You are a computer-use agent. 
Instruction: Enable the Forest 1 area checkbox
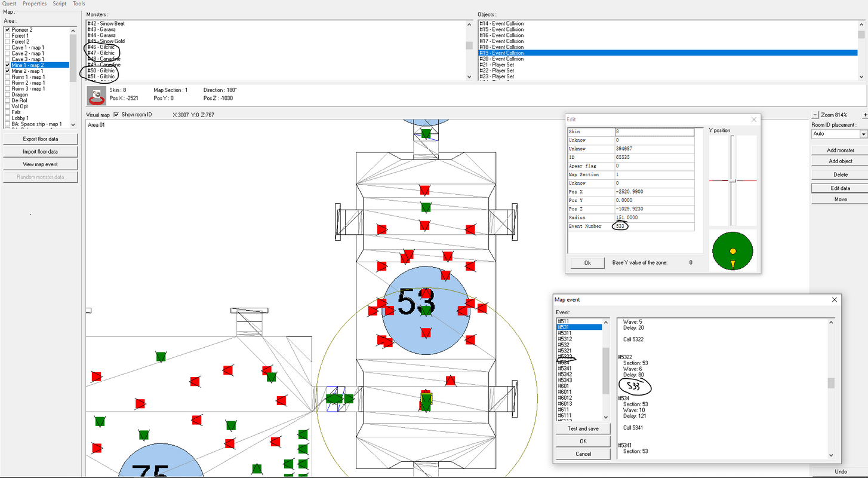click(x=8, y=36)
